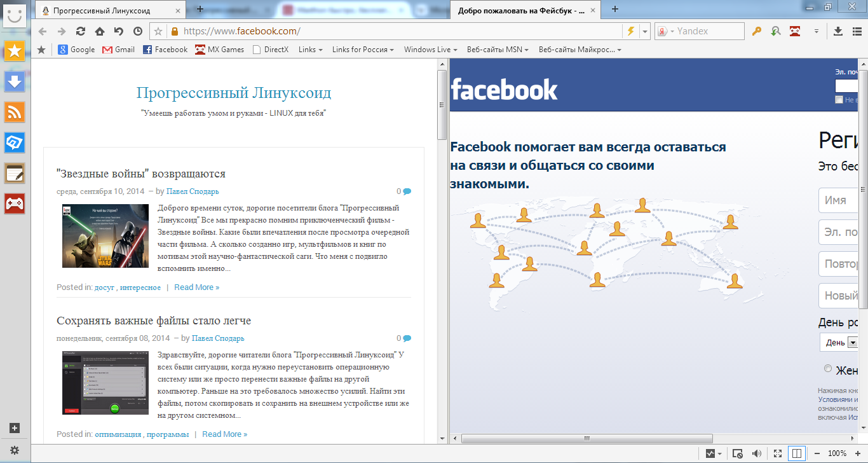Viewport: 868px width, 463px height.
Task: Open the оптимизация tag link
Action: (x=118, y=434)
